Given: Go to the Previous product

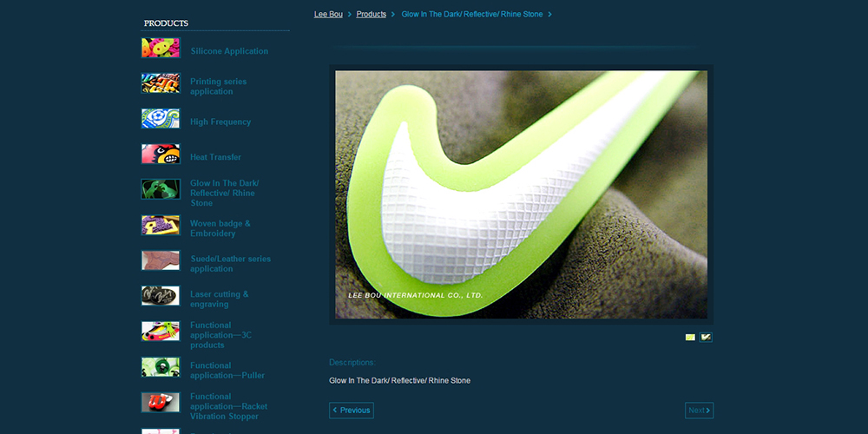Looking at the screenshot, I should click(x=352, y=411).
